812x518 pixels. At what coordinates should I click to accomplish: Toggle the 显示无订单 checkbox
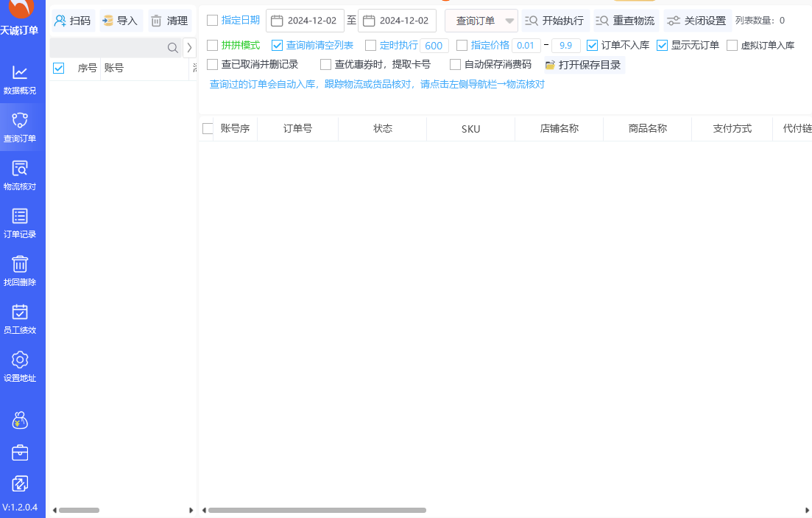pyautogui.click(x=663, y=46)
